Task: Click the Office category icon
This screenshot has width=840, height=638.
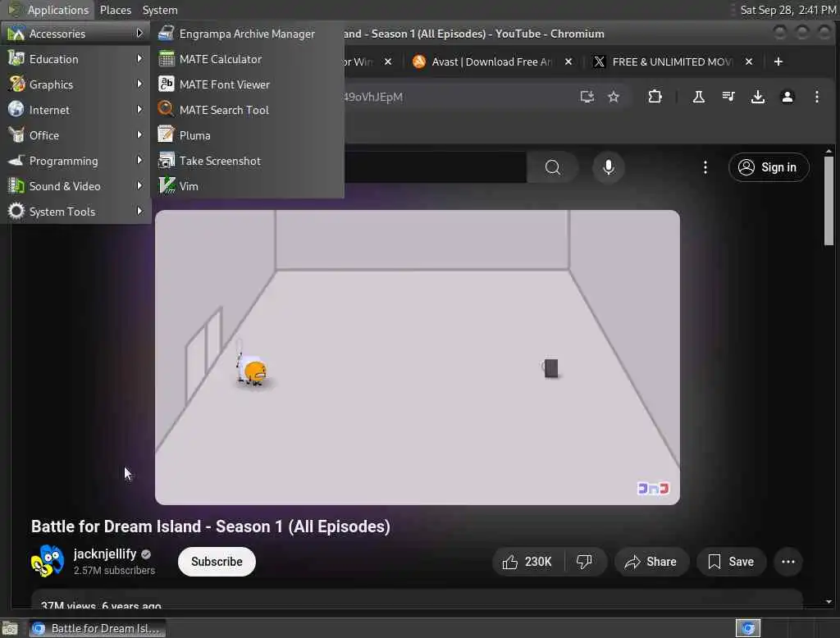Action: pyautogui.click(x=16, y=135)
